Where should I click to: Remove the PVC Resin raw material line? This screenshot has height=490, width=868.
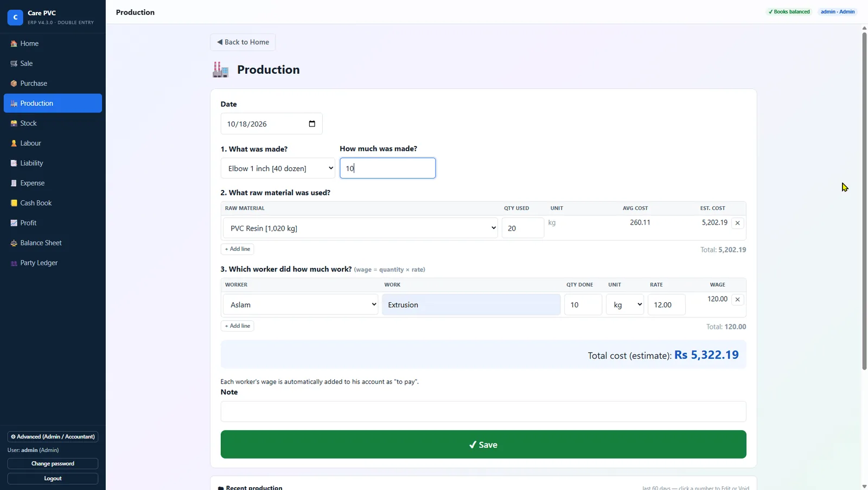(x=737, y=223)
